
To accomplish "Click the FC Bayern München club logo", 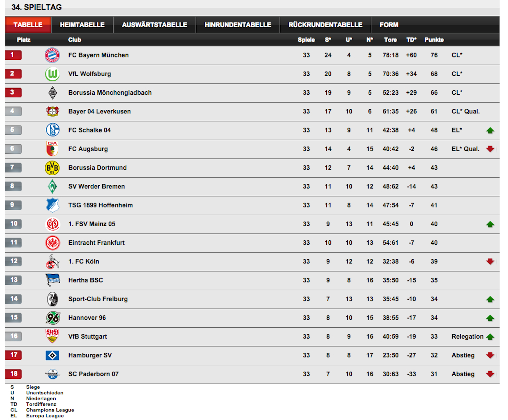I will [52, 55].
